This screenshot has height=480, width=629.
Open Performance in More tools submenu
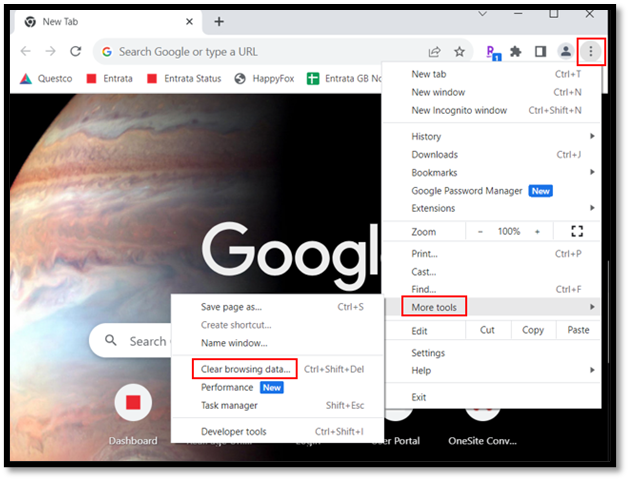pyautogui.click(x=277, y=387)
